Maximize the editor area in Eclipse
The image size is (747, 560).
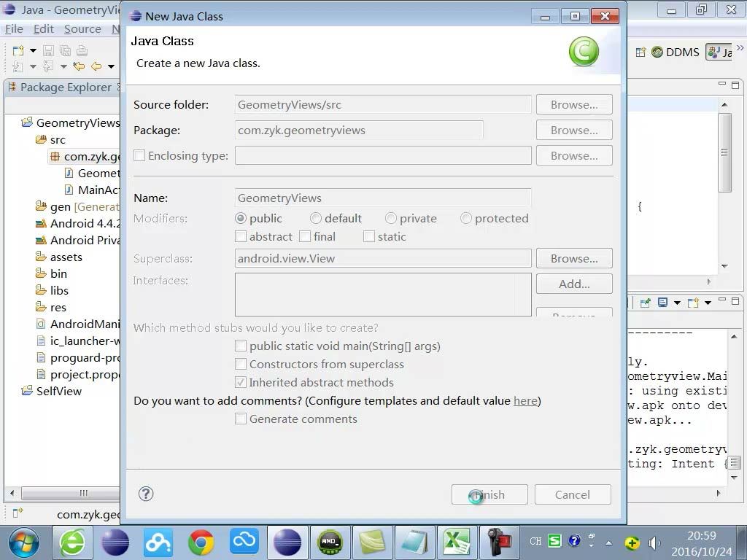pos(735,85)
